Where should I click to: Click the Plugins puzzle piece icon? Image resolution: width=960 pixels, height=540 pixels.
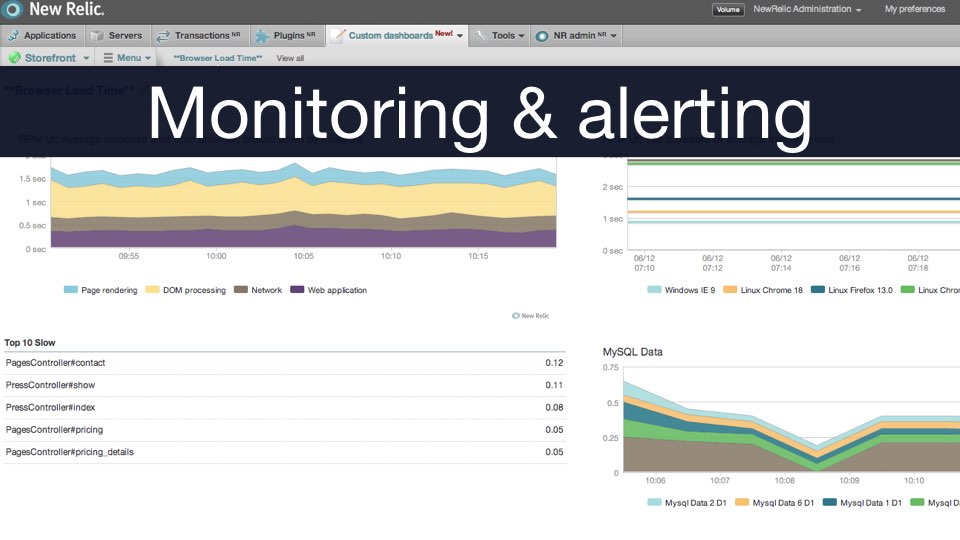(x=262, y=36)
